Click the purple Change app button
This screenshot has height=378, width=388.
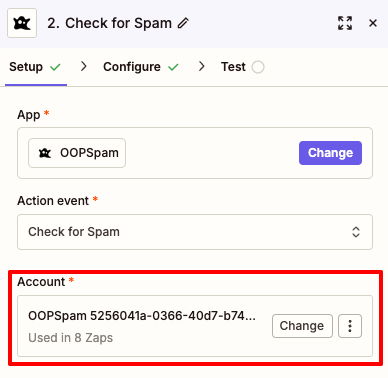(330, 153)
